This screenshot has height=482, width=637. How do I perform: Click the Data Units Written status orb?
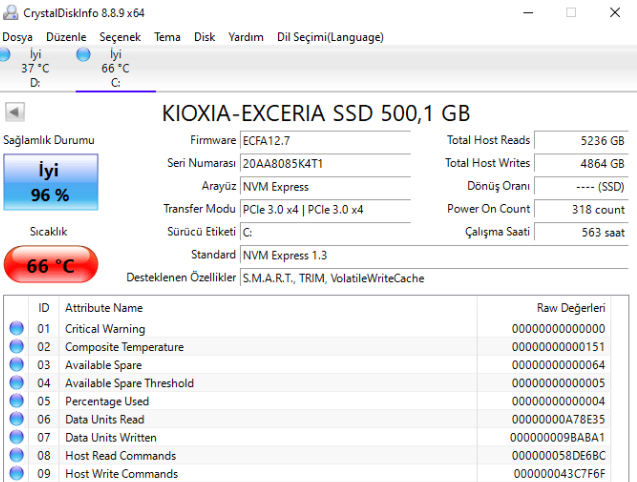click(16, 437)
